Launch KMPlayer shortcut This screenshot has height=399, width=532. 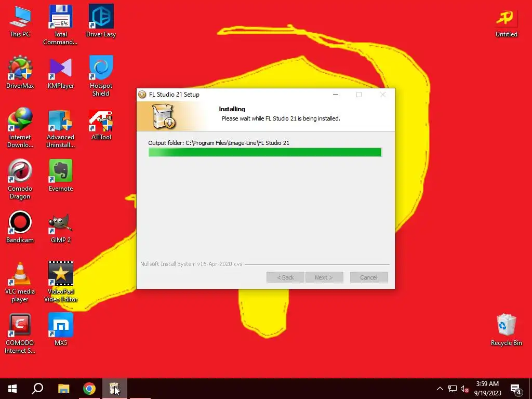pos(60,72)
